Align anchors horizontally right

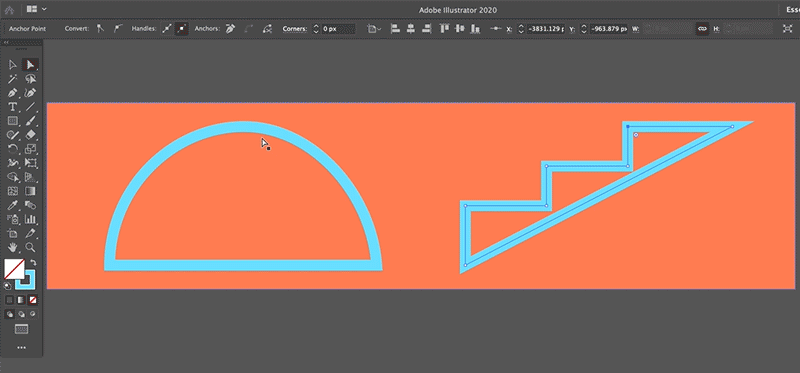427,29
